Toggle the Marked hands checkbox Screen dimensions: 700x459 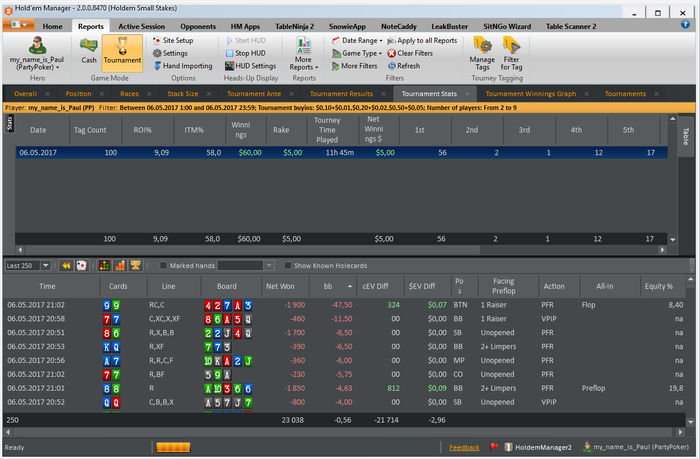pos(163,266)
